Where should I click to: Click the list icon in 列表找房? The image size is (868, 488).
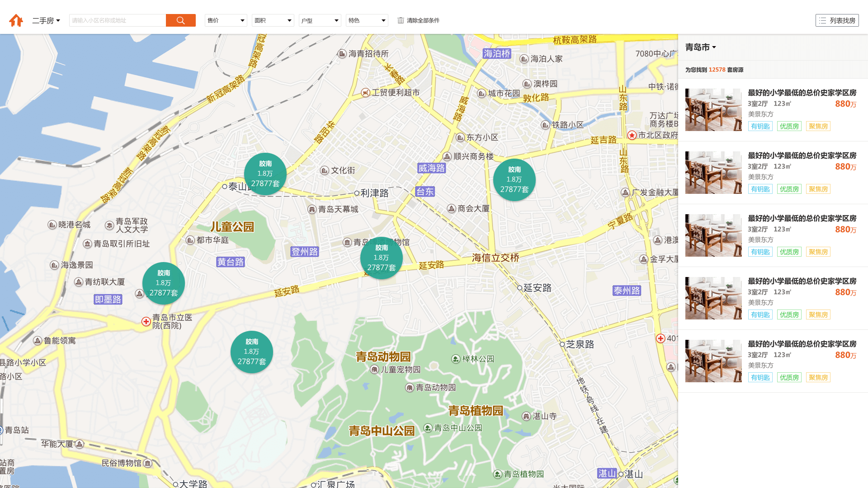[x=822, y=21]
